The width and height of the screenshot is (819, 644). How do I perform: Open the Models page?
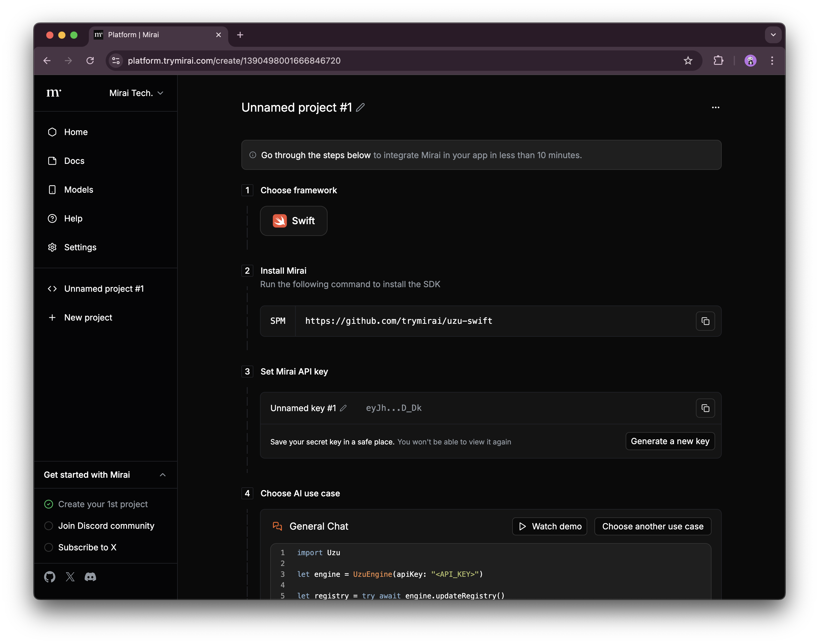point(78,190)
